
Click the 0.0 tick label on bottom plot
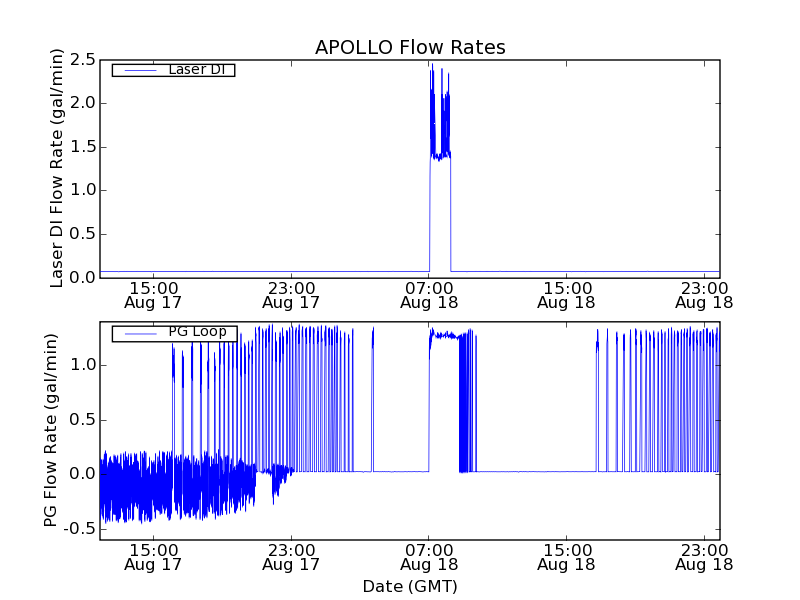[x=83, y=474]
